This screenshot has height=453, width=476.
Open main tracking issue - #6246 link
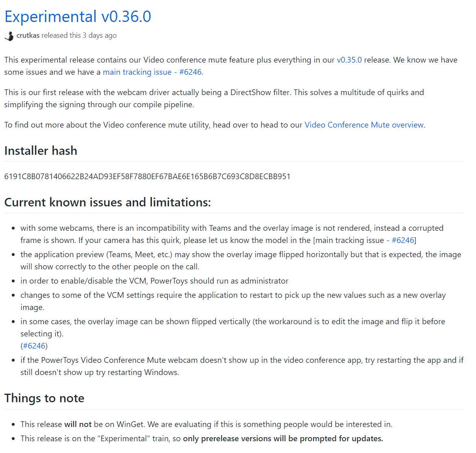[152, 72]
